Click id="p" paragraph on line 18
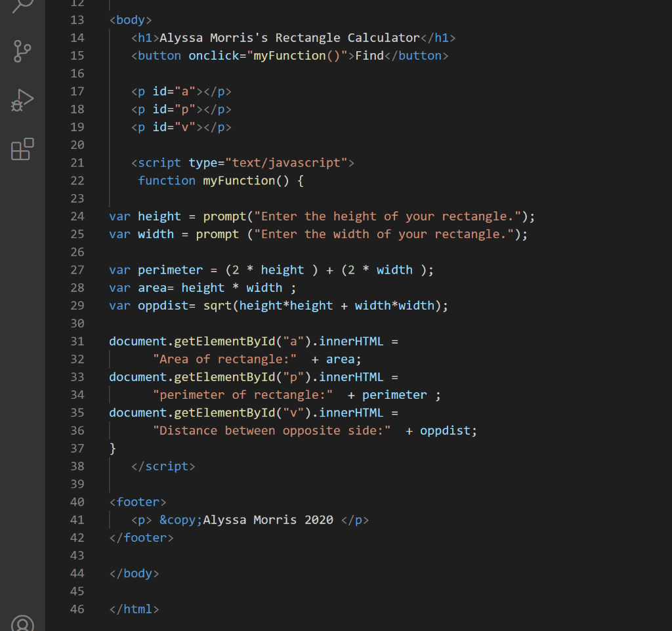This screenshot has height=631, width=672. coord(181,110)
